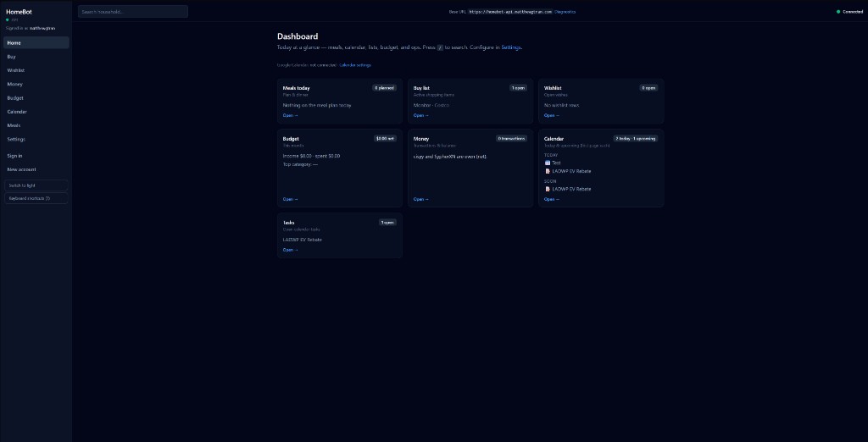Open the Calendar card link
Image resolution: width=868 pixels, height=442 pixels.
pos(552,199)
